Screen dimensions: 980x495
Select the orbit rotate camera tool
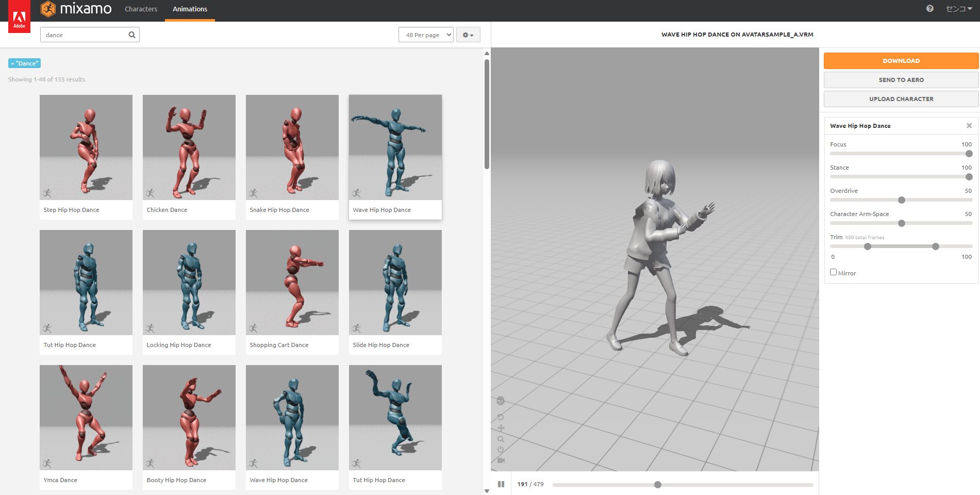click(x=501, y=417)
